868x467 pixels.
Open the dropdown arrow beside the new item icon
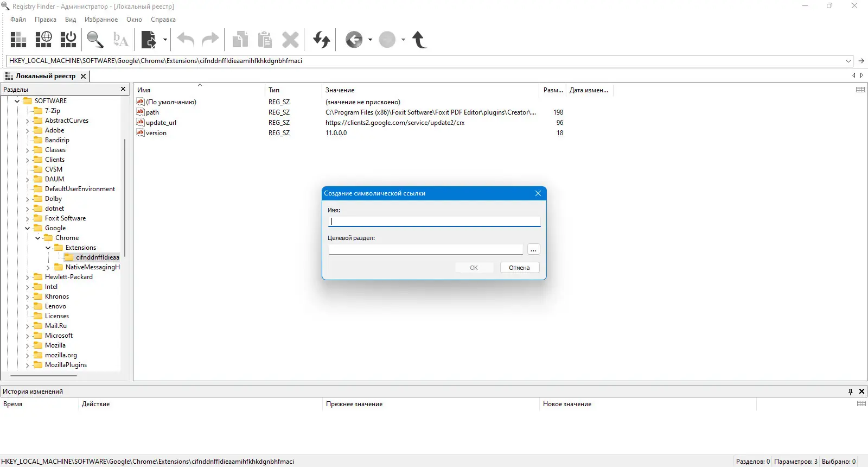click(165, 40)
